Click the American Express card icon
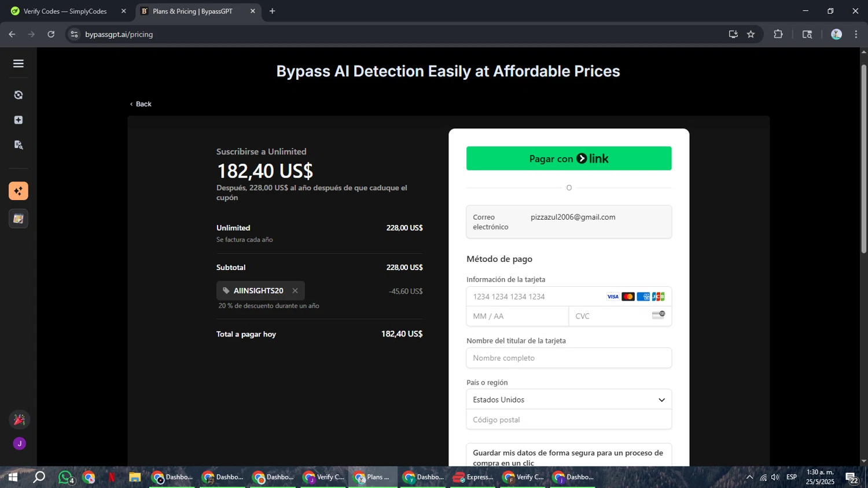 pos(643,297)
